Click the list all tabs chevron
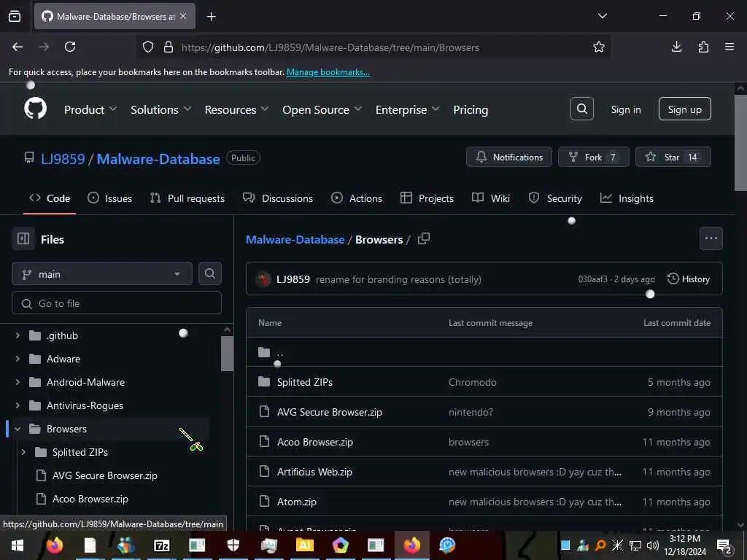 pyautogui.click(x=602, y=16)
